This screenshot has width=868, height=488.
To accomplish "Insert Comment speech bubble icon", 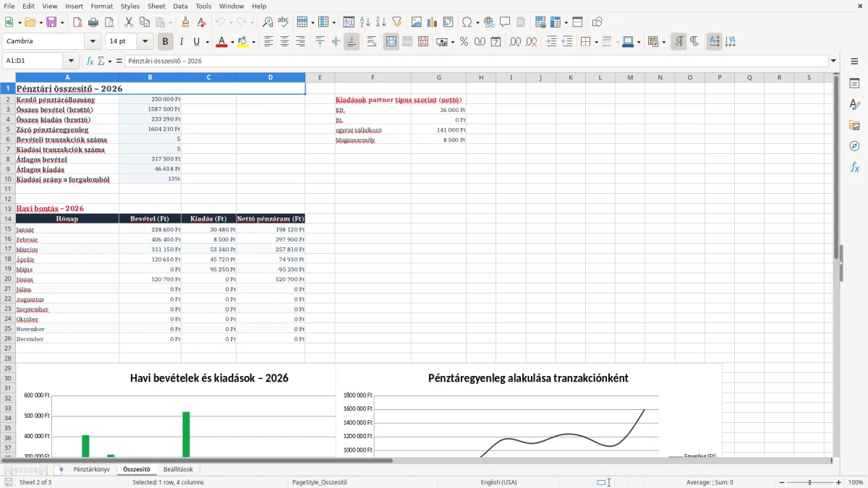I will point(505,22).
